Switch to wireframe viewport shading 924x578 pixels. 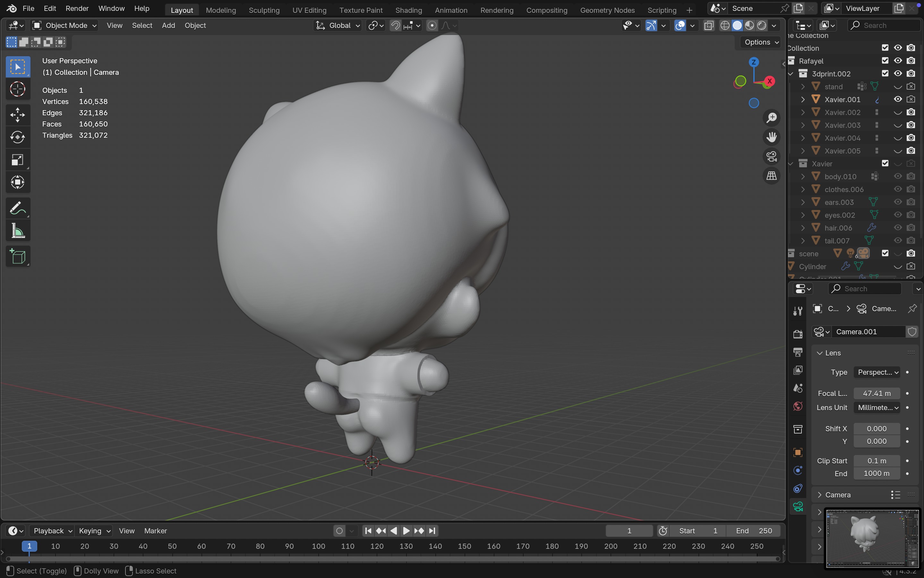pos(725,26)
